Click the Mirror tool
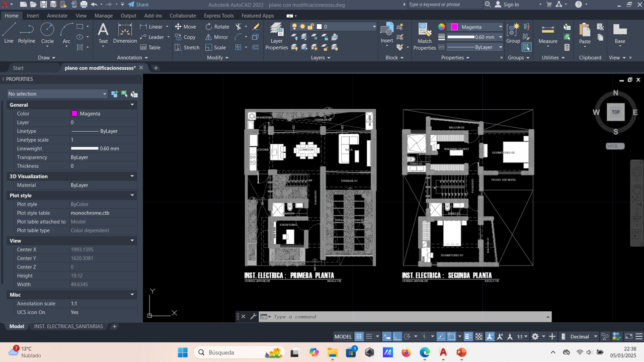The image size is (644, 362). click(x=216, y=37)
